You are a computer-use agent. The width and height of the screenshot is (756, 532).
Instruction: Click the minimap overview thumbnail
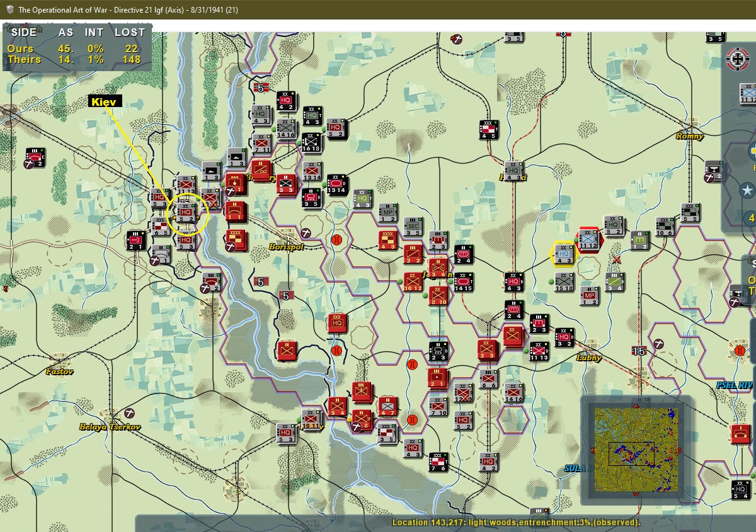pyautogui.click(x=635, y=450)
